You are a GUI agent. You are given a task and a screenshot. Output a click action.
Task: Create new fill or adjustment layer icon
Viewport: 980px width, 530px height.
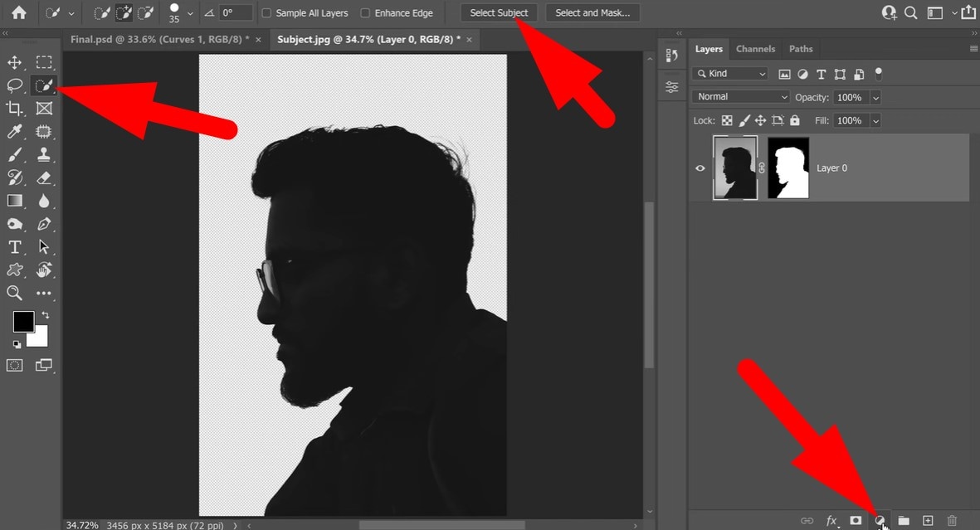[880, 520]
